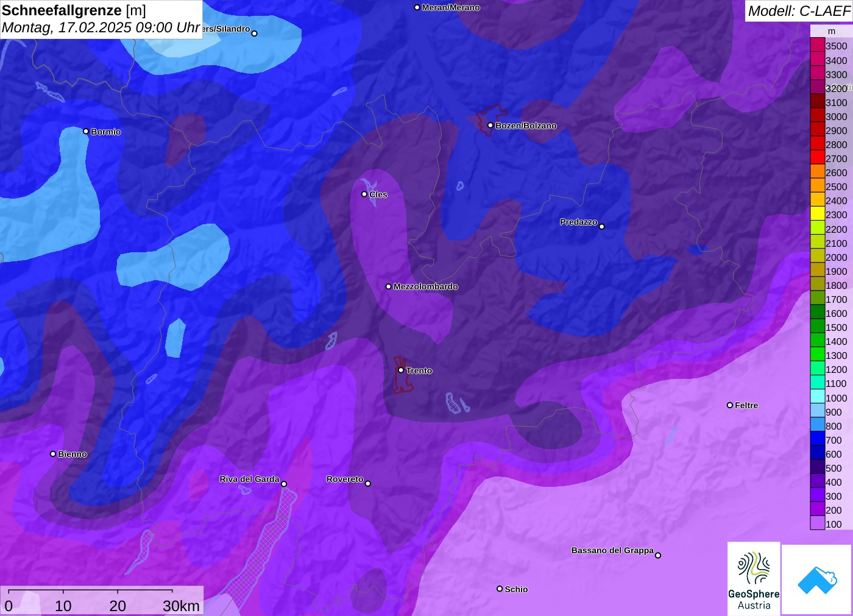The height and width of the screenshot is (616, 853).
Task: Click the Schneefallgrenze [m] title
Action: tap(74, 10)
